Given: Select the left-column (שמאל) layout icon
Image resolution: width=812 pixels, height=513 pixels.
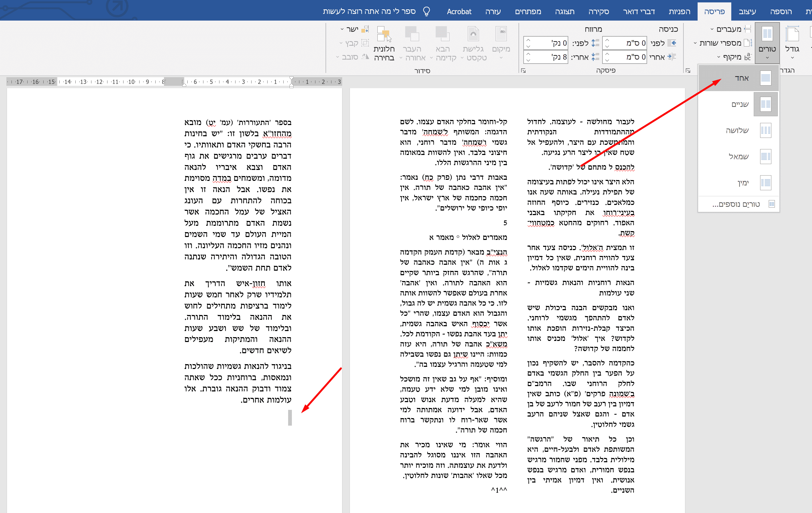Looking at the screenshot, I should click(765, 156).
